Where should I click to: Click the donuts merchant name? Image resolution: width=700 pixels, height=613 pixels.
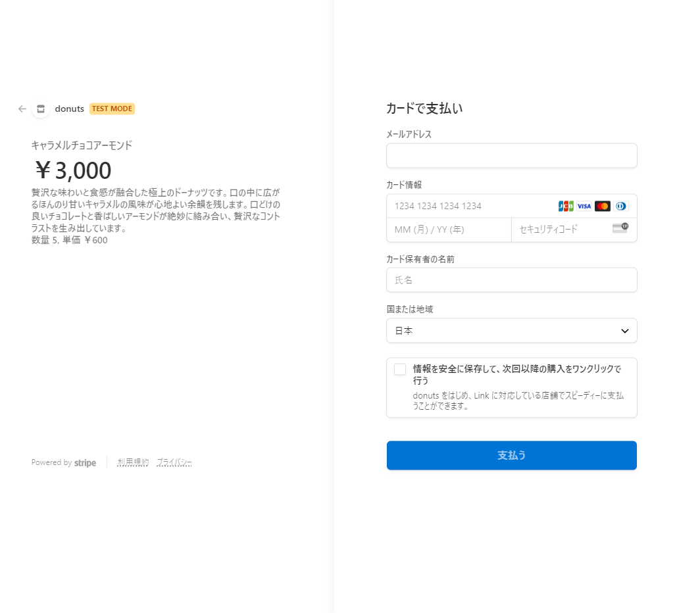tap(69, 109)
